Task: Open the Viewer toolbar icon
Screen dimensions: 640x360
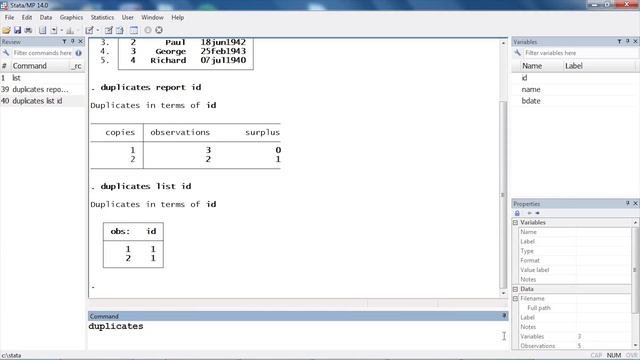Action: click(54, 30)
